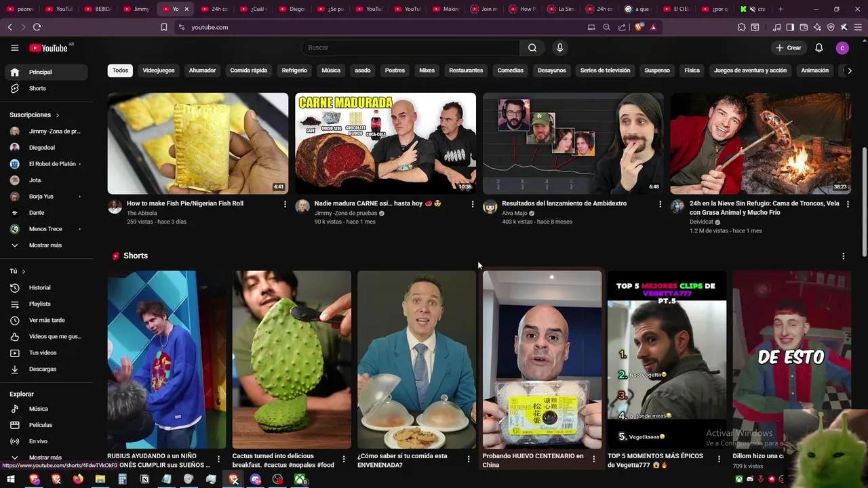Select the Ahumador filter chip
Viewport: 868px width, 488px height.
coord(202,70)
